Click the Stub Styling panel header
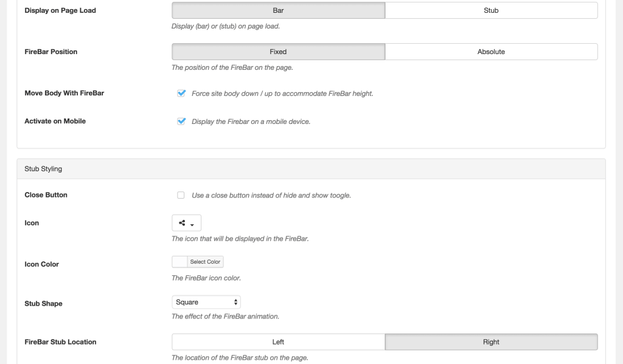 (310, 169)
